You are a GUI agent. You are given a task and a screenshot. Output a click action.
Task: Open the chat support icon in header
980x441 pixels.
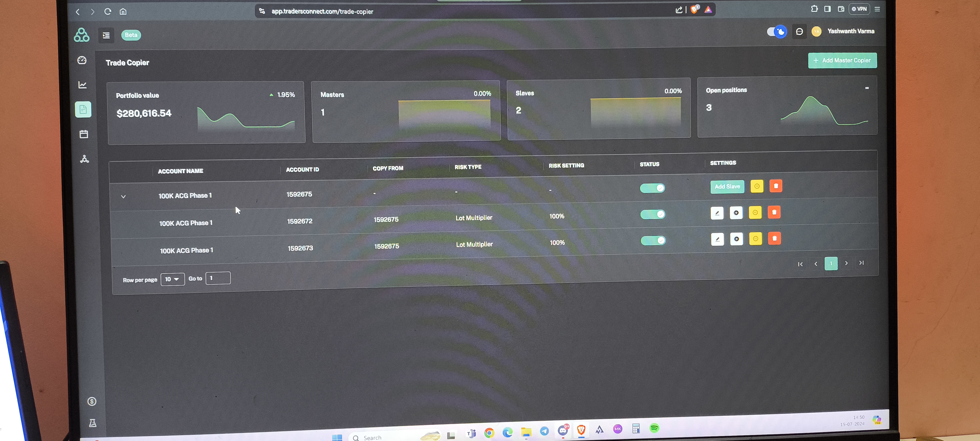pyautogui.click(x=799, y=32)
